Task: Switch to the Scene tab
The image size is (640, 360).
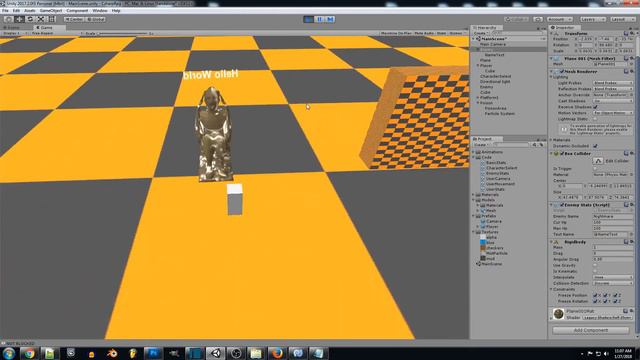Action: click(13, 27)
